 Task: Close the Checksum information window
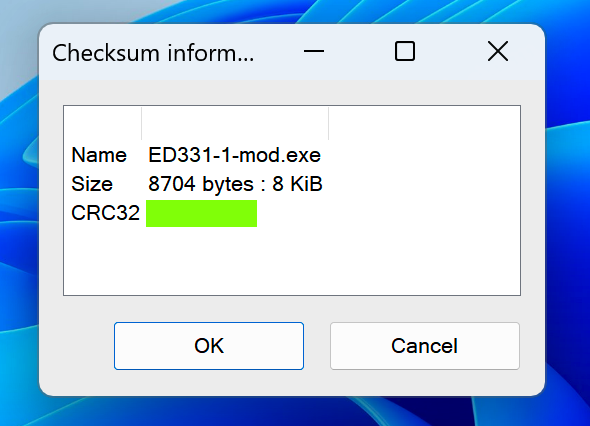click(498, 51)
